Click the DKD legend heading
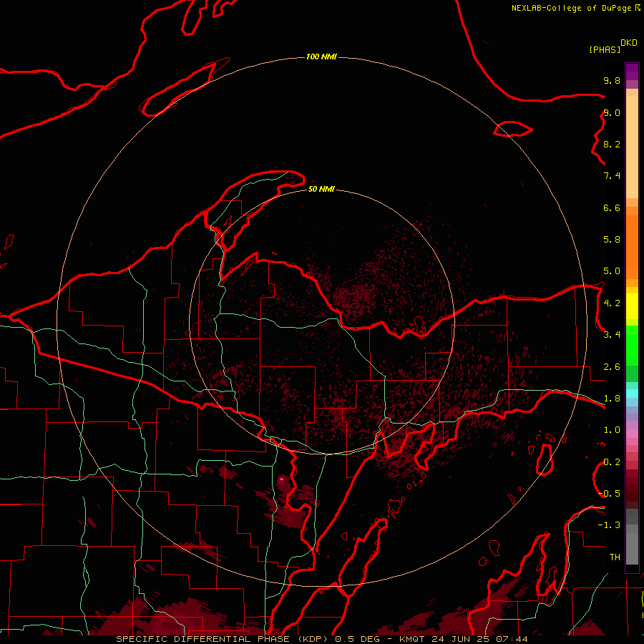The image size is (644, 644). tap(629, 43)
